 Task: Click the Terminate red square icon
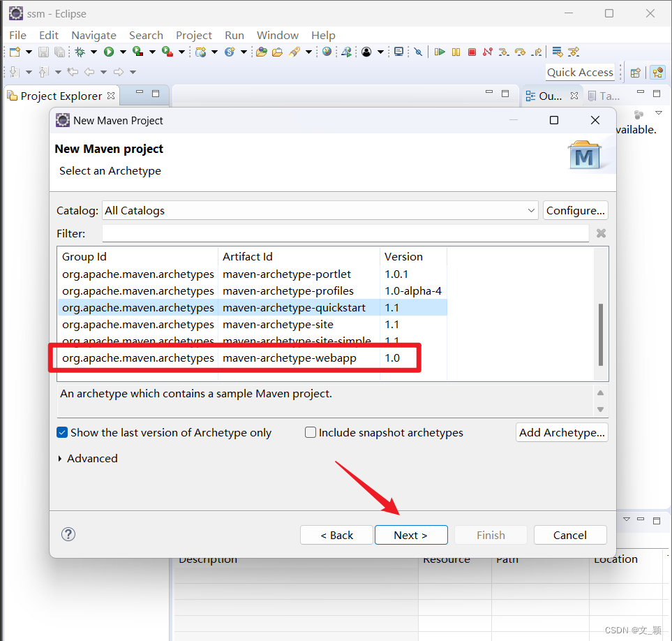coord(472,52)
